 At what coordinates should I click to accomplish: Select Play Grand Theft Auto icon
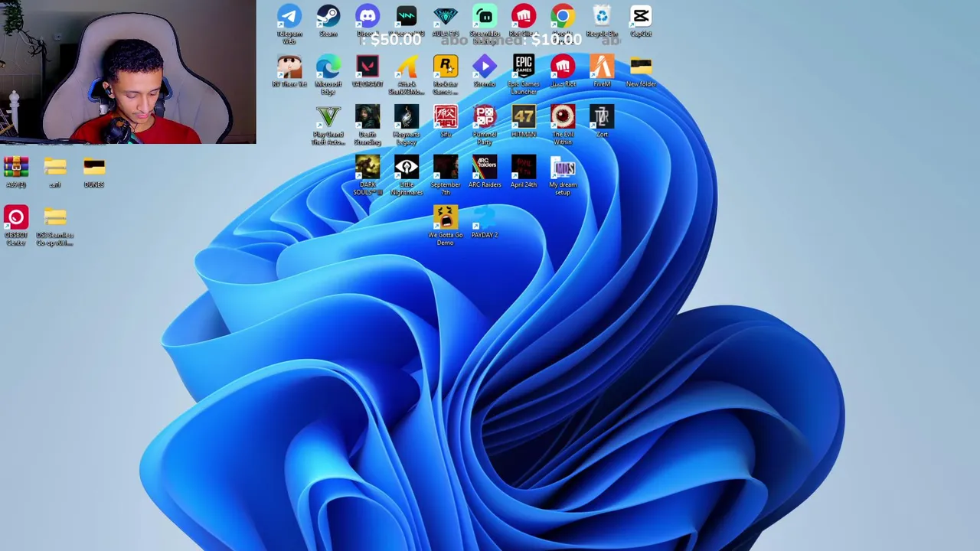click(328, 125)
